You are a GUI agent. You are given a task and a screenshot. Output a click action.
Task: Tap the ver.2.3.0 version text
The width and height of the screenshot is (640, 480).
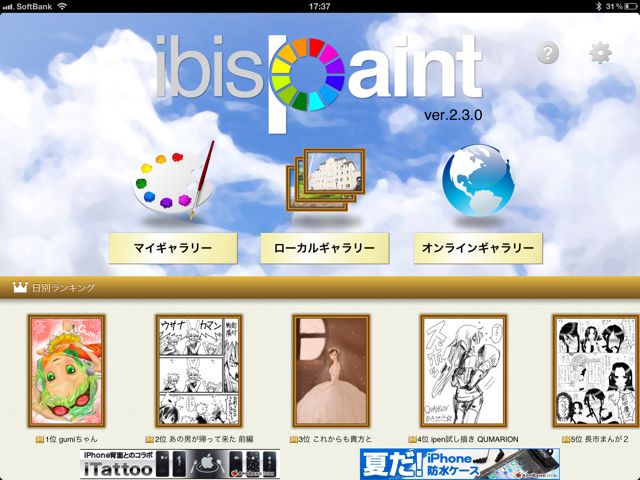(x=453, y=115)
